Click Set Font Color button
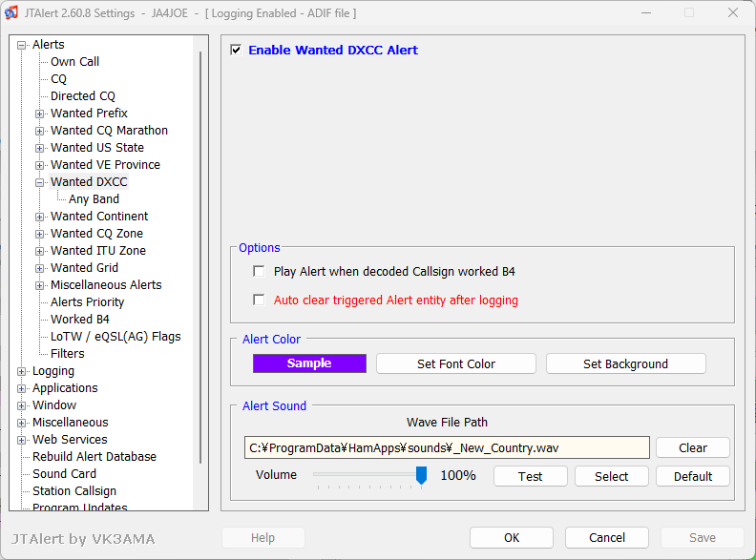 456,363
